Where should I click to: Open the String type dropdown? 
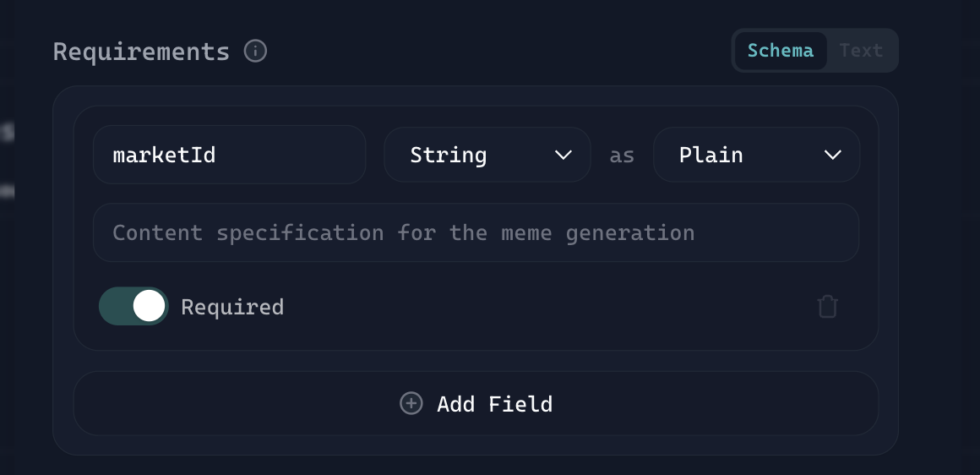[487, 155]
